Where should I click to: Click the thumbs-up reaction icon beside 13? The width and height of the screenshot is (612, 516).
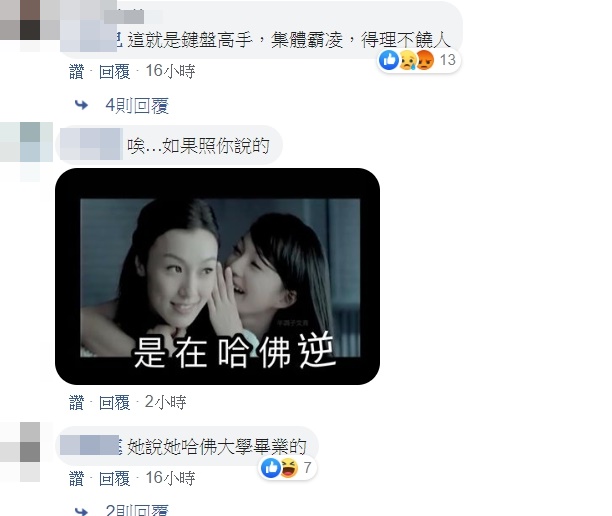click(389, 60)
